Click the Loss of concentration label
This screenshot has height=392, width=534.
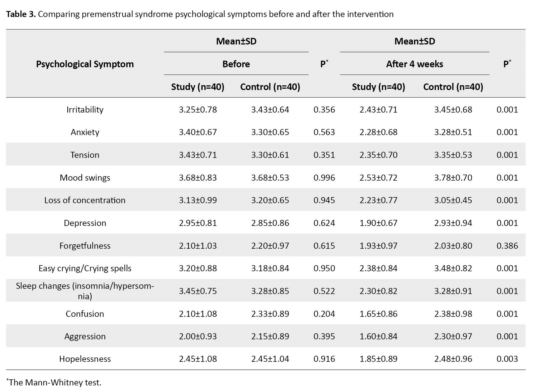point(85,200)
